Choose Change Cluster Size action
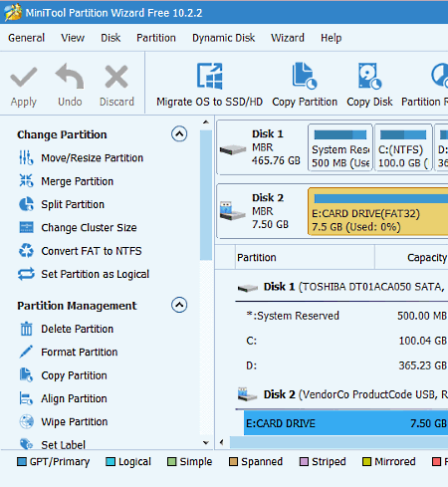Image resolution: width=448 pixels, height=487 pixels. pyautogui.click(x=89, y=228)
